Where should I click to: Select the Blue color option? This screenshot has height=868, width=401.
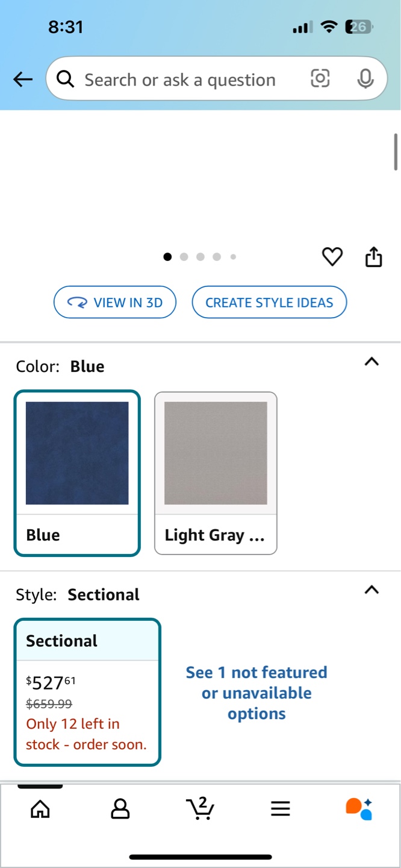77,473
